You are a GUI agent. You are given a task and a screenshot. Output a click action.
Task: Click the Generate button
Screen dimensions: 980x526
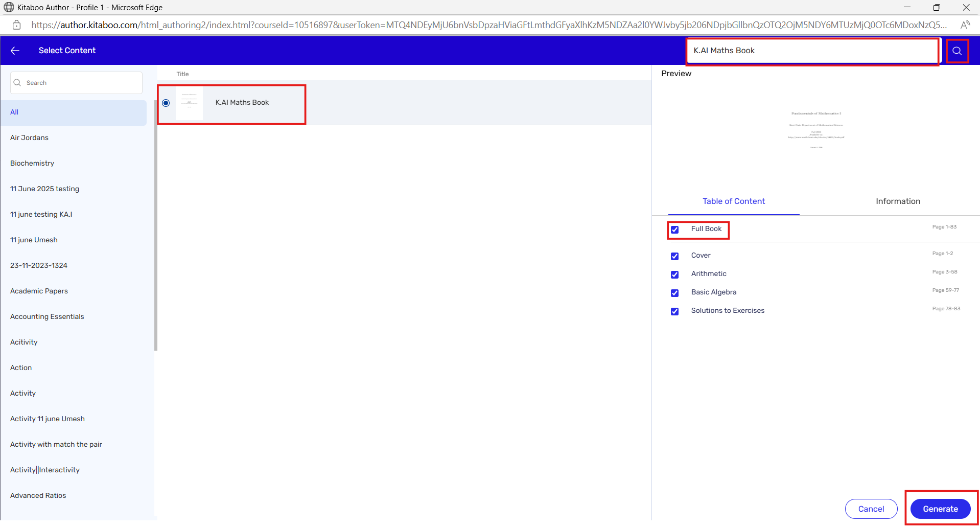[940, 509]
